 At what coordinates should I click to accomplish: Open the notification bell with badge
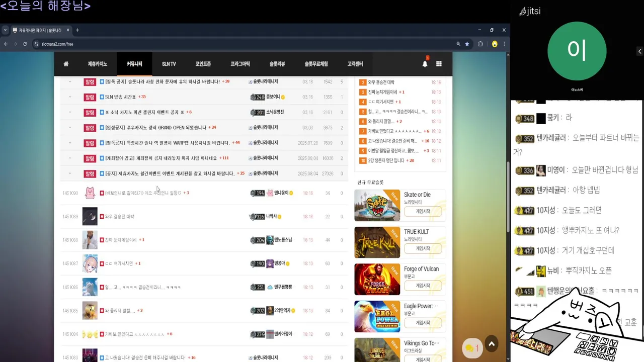pos(425,63)
